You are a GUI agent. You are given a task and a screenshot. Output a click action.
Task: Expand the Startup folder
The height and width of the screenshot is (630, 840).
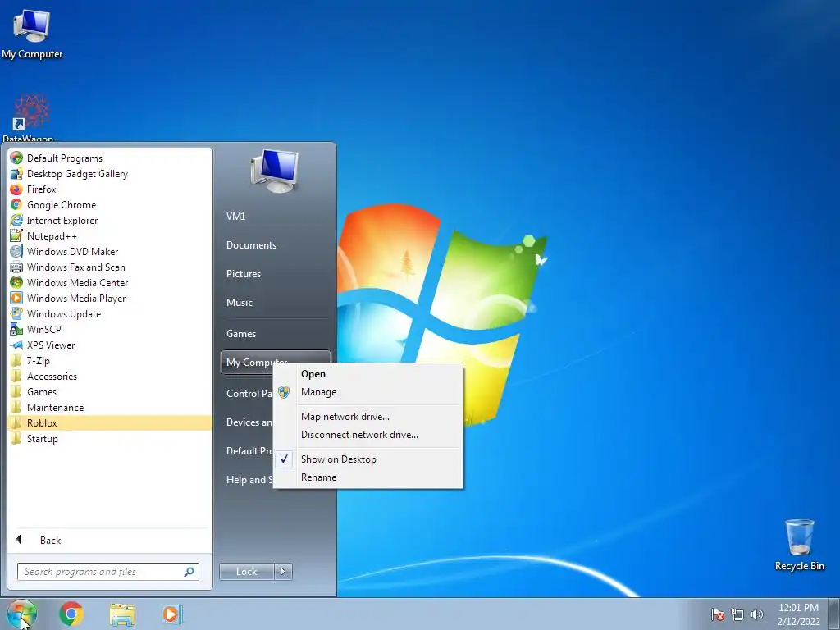pyautogui.click(x=110, y=438)
